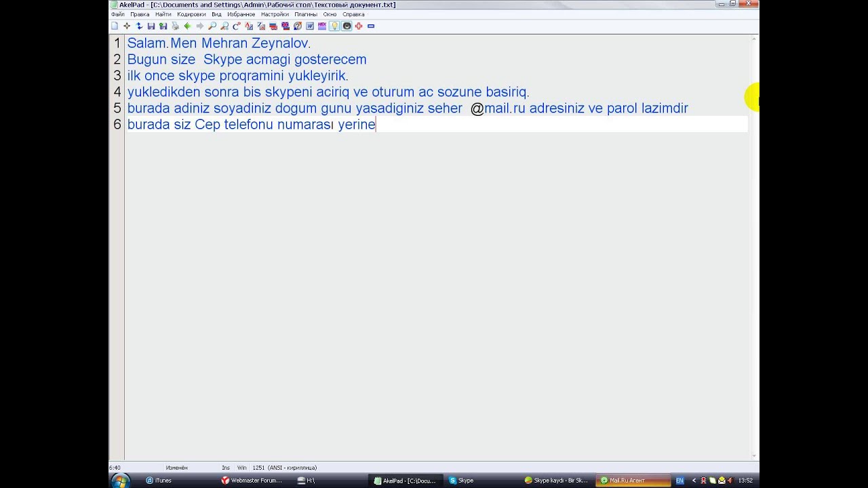Switch to Webmaster Forum taskbar window
This screenshot has height=488, width=868.
tap(252, 481)
